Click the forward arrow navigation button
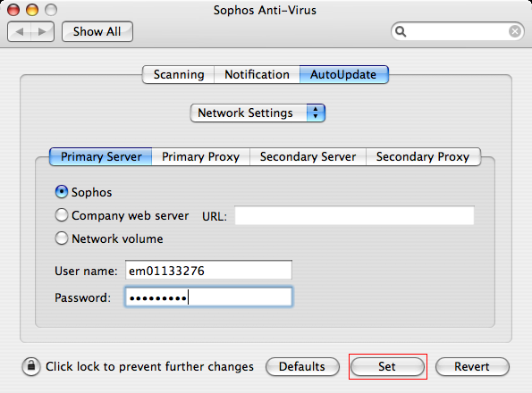 click(x=42, y=32)
